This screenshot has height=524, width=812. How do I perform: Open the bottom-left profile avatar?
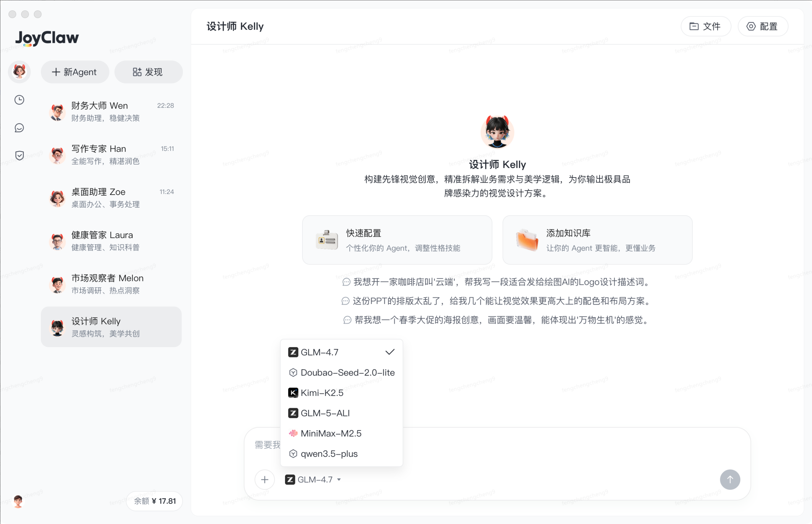point(18,501)
